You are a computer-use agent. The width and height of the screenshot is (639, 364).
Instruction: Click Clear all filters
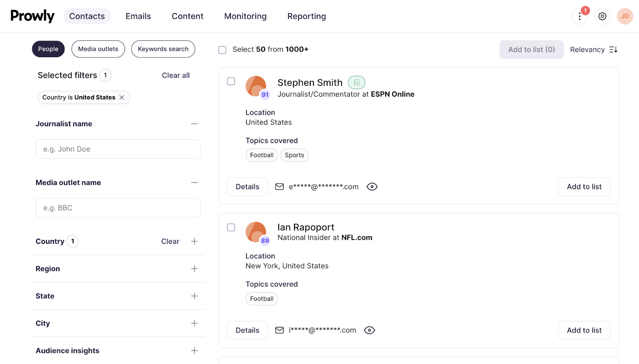pyautogui.click(x=176, y=75)
